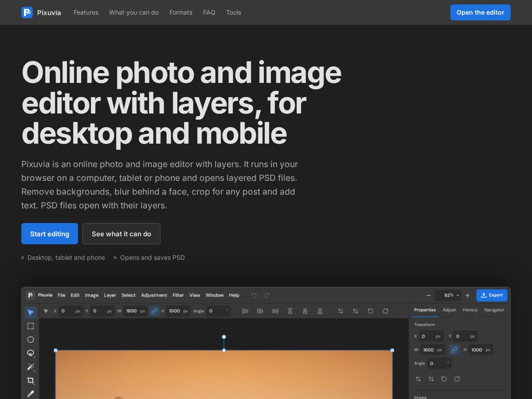Click rotate clockwise icon in Properties panel

tap(457, 379)
